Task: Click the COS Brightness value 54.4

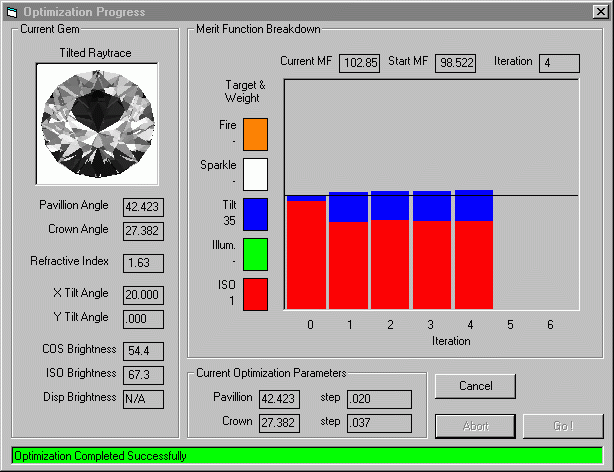Action: tap(143, 351)
